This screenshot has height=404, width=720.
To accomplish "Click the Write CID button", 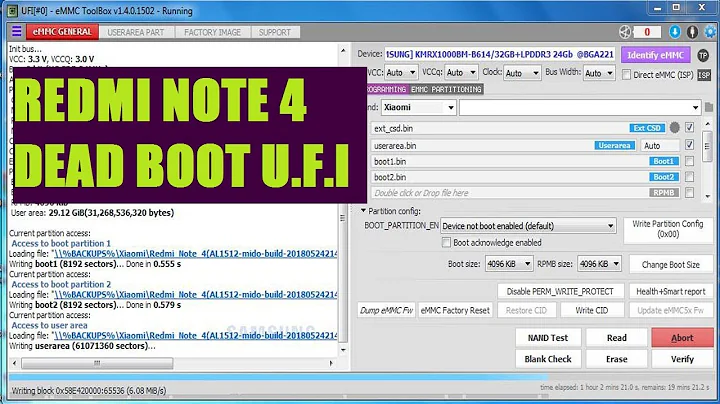I will tap(591, 310).
